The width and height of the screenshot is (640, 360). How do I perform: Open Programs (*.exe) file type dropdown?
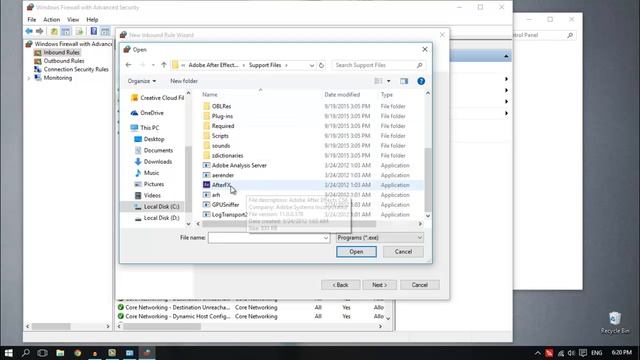[380, 238]
